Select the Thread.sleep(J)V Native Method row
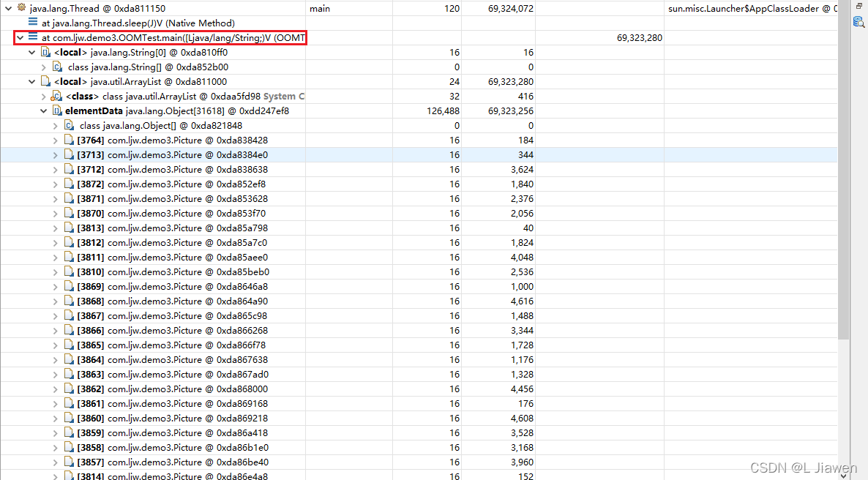Screen dimensions: 868x480 (x=419, y=23)
